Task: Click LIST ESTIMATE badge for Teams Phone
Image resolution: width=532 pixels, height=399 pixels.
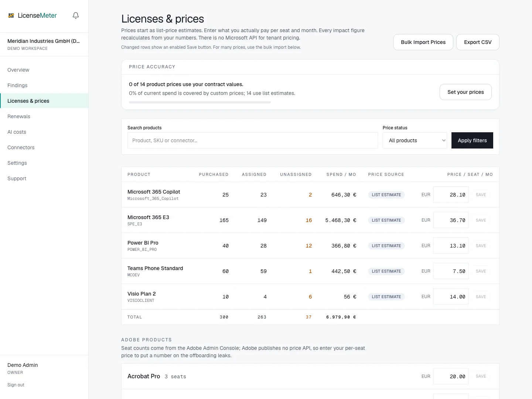Action: (386, 271)
